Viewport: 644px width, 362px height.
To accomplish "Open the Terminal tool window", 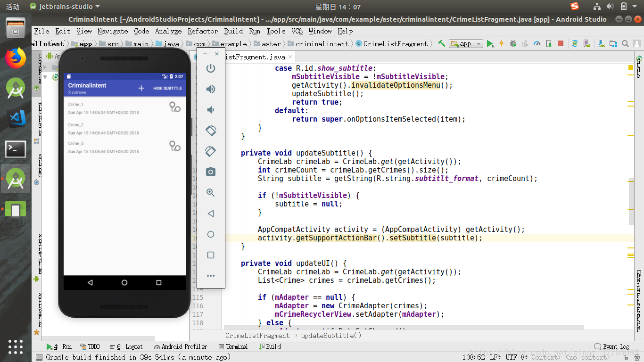I will [x=233, y=346].
